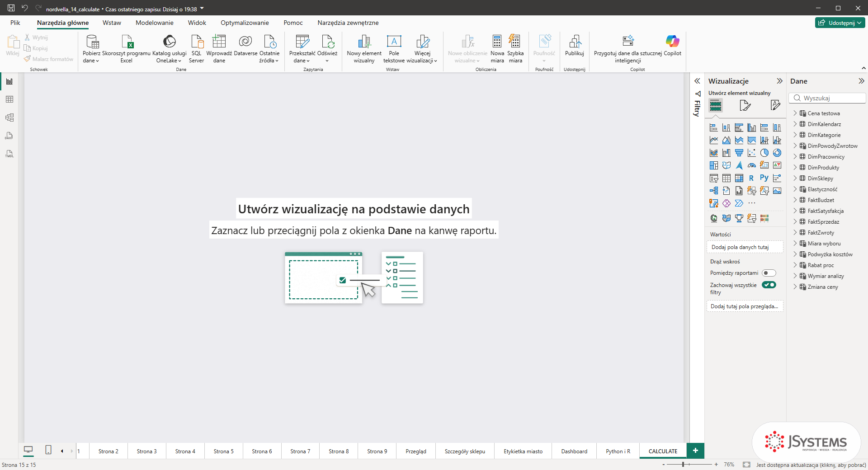This screenshot has height=470, width=868.
Task: Import from Skoroszyt programu Excel
Action: [x=126, y=48]
